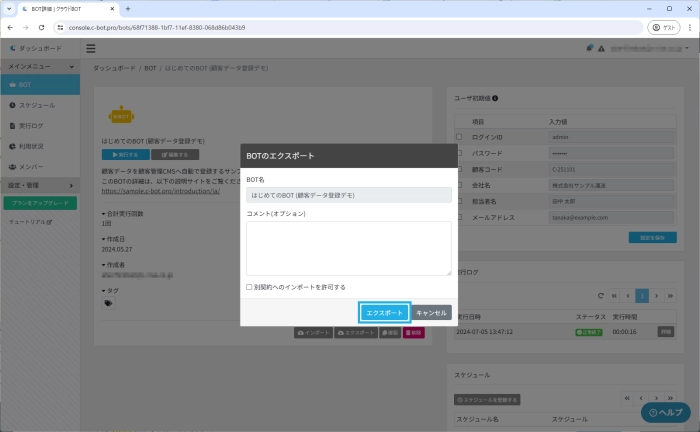The image size is (700, 432).
Task: Check the メールアドレス row checkbox
Action: [459, 217]
